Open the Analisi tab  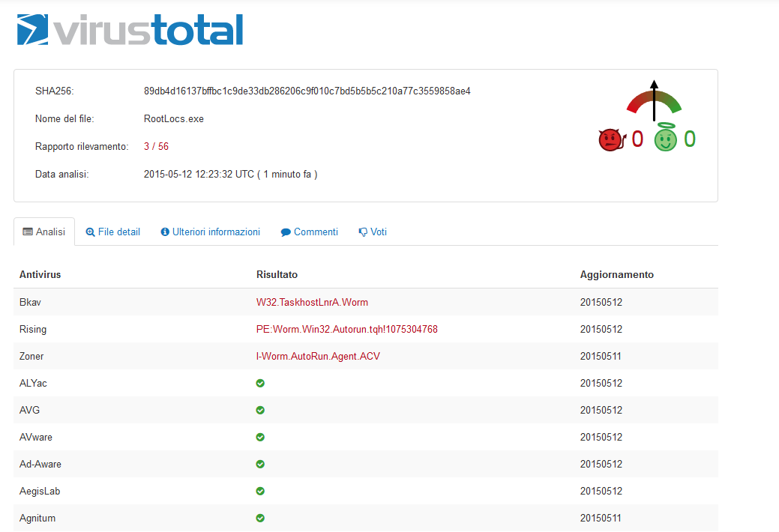(44, 232)
